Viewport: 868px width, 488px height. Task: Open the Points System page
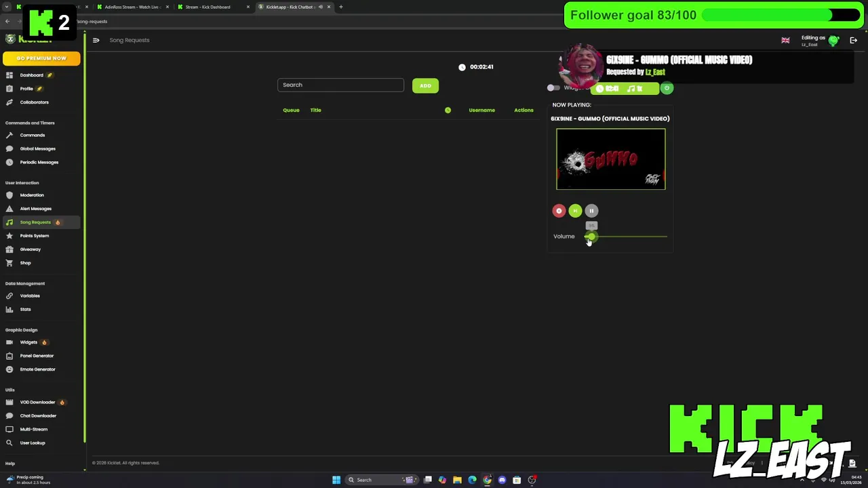tap(34, 236)
